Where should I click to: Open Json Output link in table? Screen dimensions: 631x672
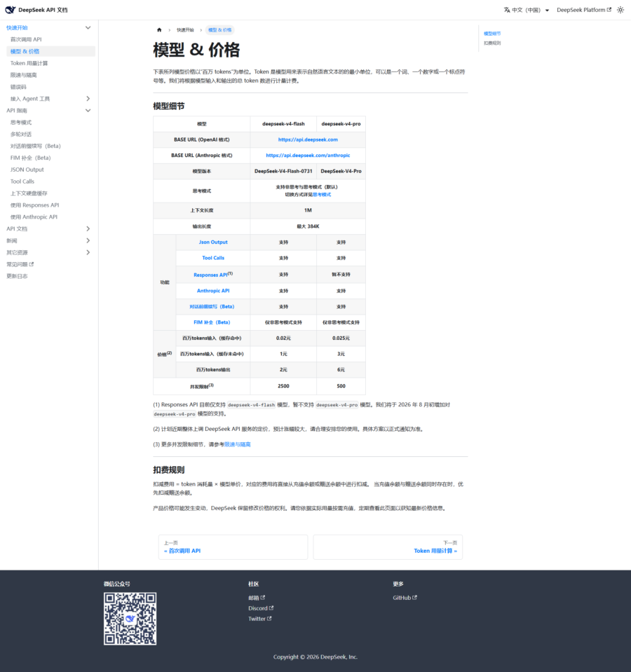tap(213, 242)
